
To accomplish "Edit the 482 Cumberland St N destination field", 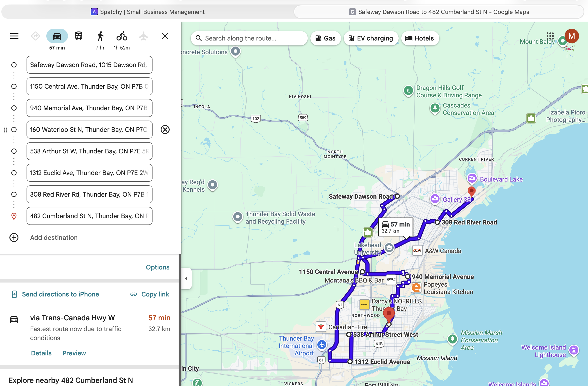I will click(90, 216).
